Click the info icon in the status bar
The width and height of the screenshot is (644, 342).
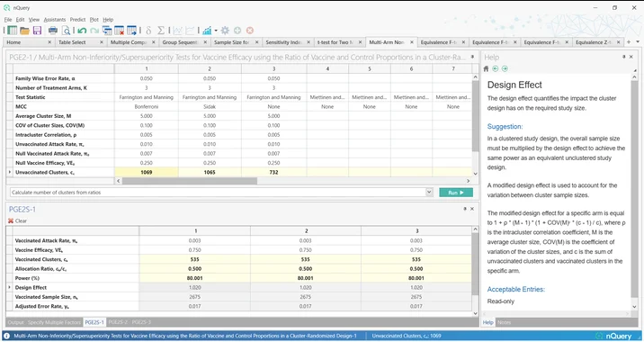click(x=7, y=336)
